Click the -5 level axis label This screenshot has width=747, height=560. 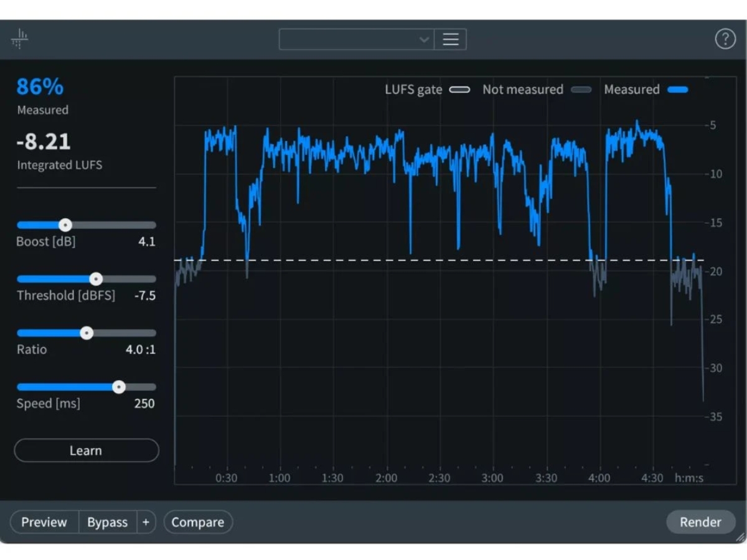pos(710,125)
